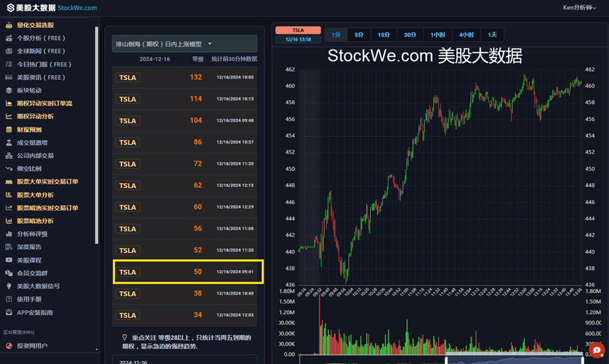Click the sidebar vertical scrollbar
The image size is (609, 364).
coord(97,135)
